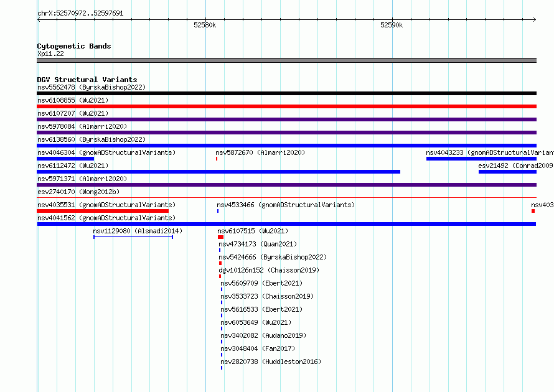Click the nsv1129080 (Alsmadi2014) label
This screenshot has width=554, height=392.
(x=138, y=231)
